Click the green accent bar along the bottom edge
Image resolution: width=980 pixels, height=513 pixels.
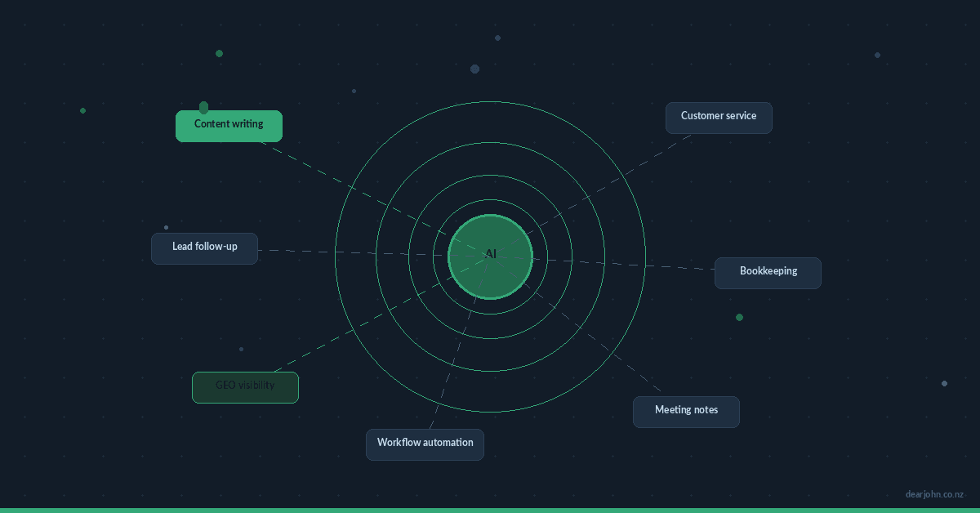click(x=490, y=510)
